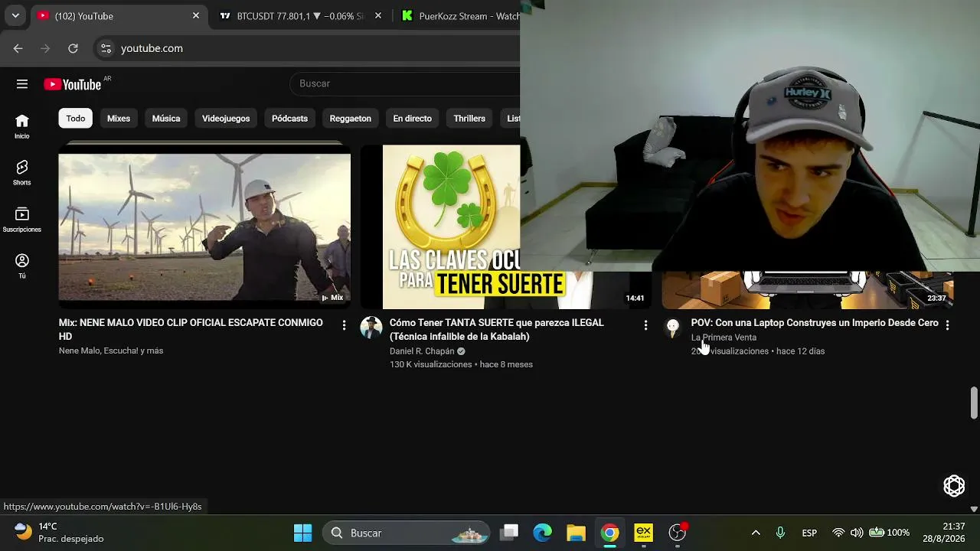980x551 pixels.
Task: Select the Todo filter chip
Action: 76,119
